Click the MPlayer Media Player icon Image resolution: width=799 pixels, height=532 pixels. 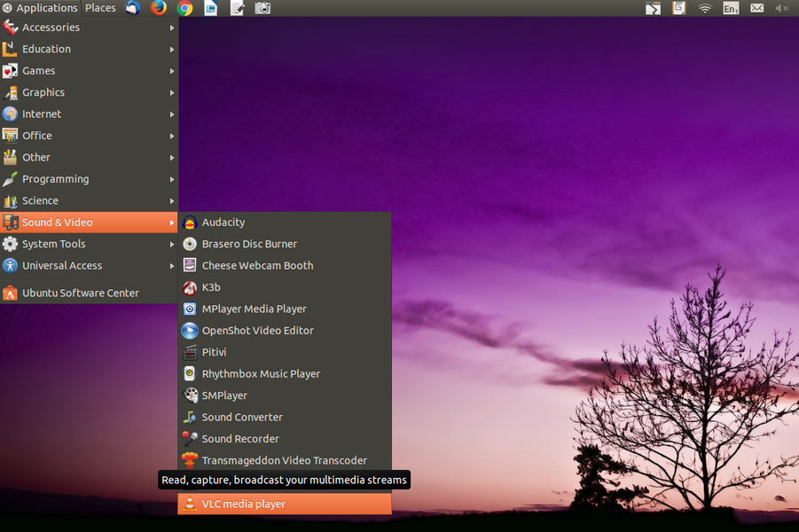point(190,309)
